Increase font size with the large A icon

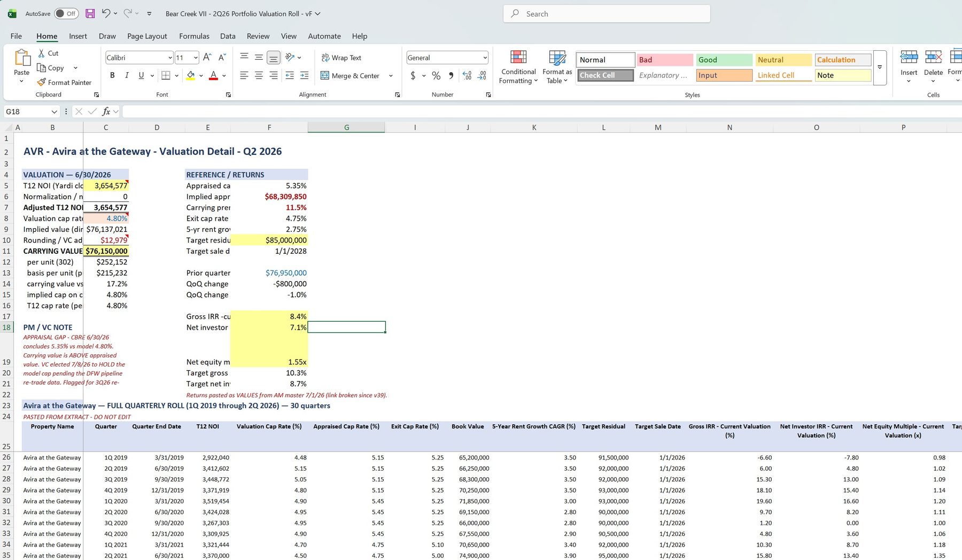coord(207,57)
